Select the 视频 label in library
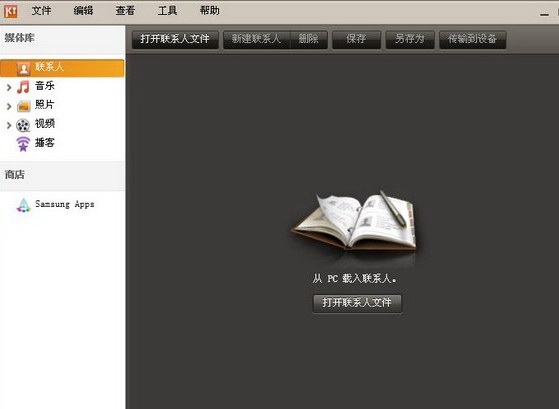Viewport: 559px width, 409px height. coord(45,124)
